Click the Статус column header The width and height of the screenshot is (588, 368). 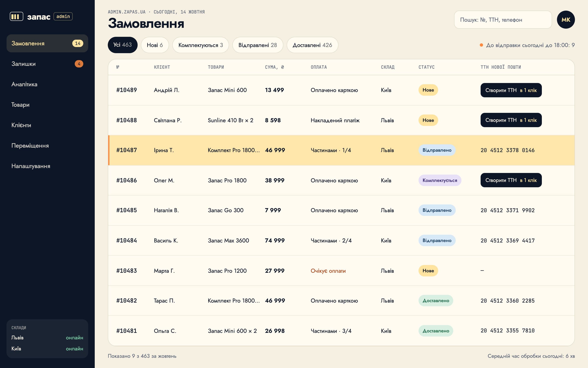pyautogui.click(x=427, y=67)
